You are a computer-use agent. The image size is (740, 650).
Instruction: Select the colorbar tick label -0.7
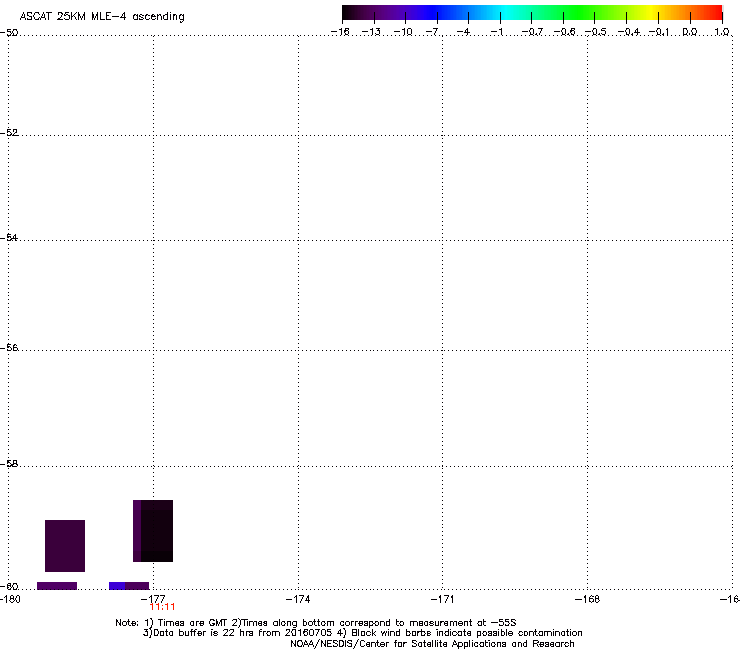[532, 32]
